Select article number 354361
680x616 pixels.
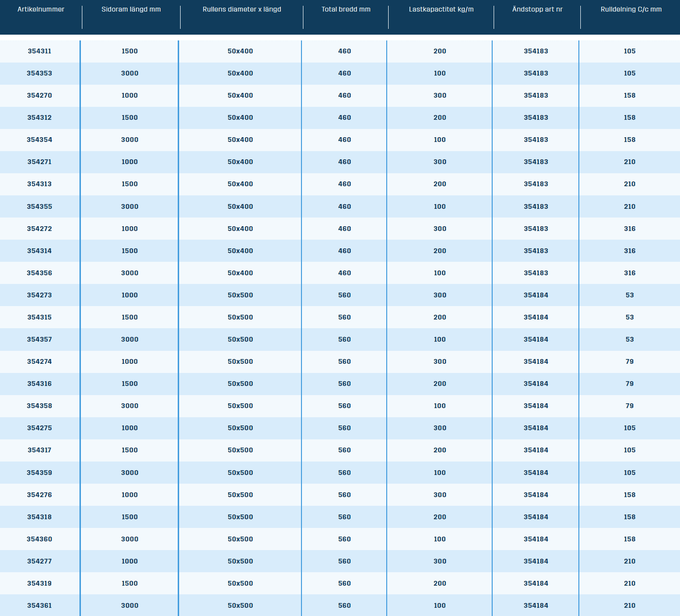(39, 605)
